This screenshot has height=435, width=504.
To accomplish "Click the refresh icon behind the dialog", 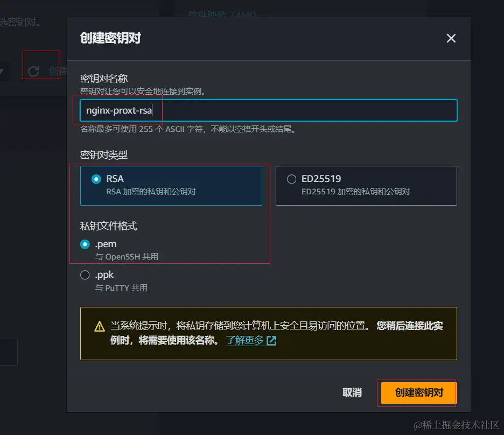I will click(33, 71).
